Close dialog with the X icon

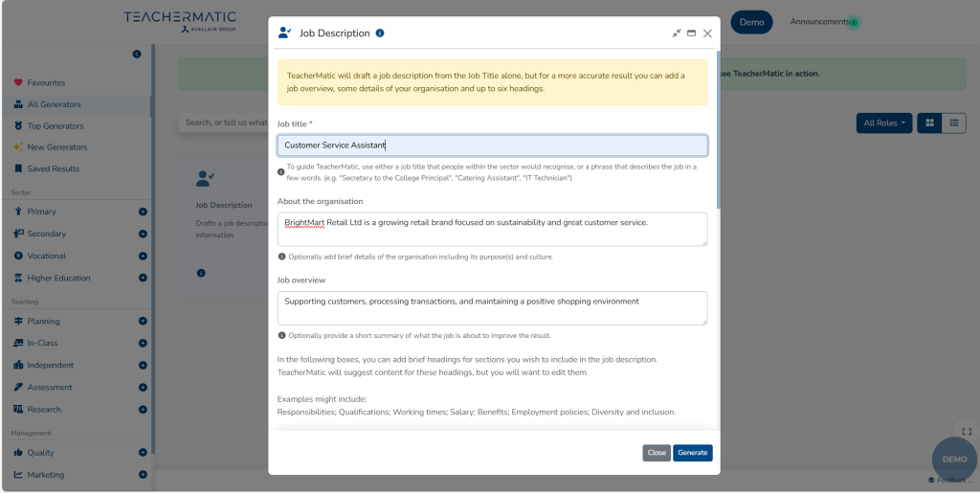(707, 34)
